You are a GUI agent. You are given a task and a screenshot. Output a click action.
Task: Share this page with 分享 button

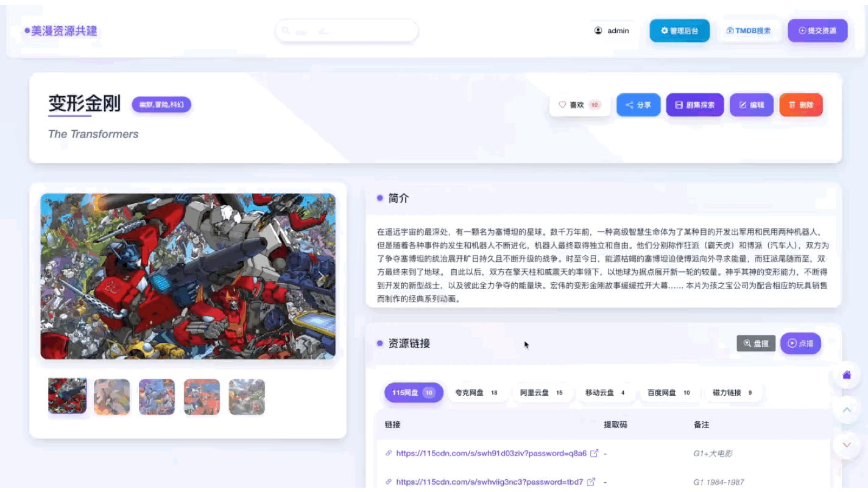point(638,105)
